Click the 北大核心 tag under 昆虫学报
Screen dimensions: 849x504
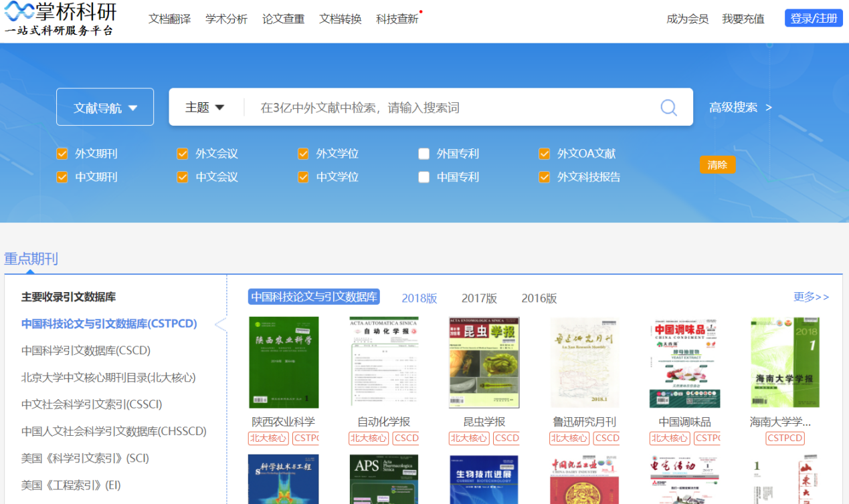(x=469, y=438)
